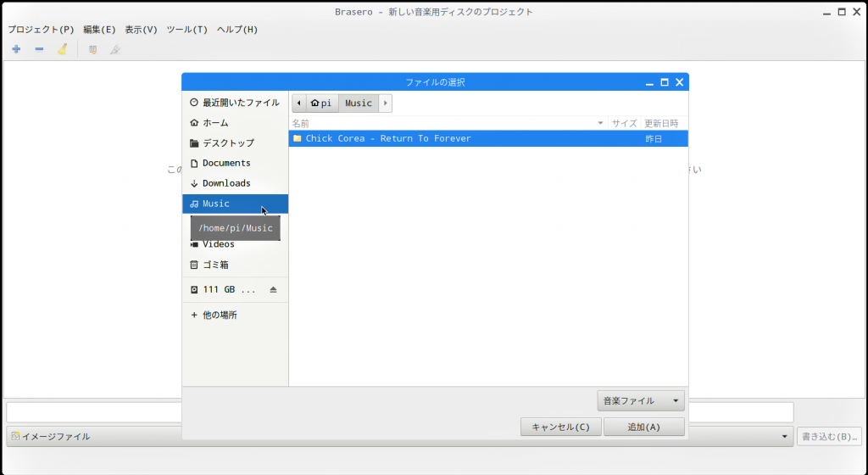Select the Chick Corea - Return To Forever folder
Viewport: 868px width, 475px height.
coord(488,138)
